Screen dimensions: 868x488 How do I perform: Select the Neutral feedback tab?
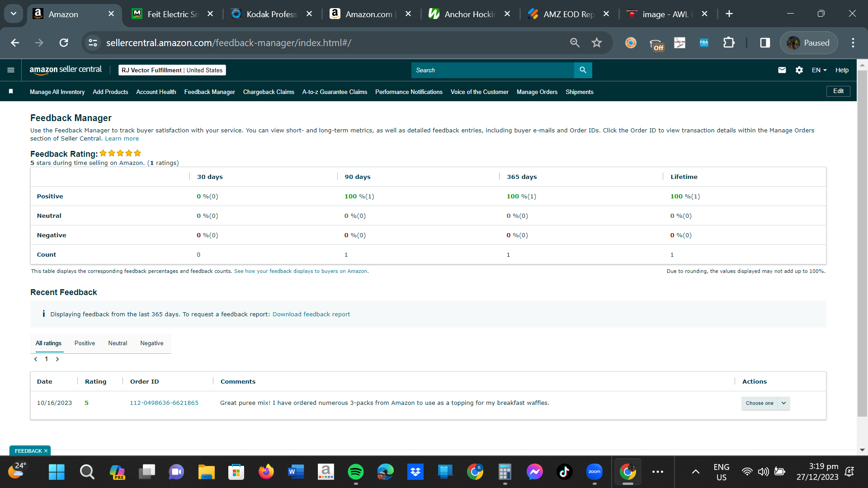[x=118, y=343]
